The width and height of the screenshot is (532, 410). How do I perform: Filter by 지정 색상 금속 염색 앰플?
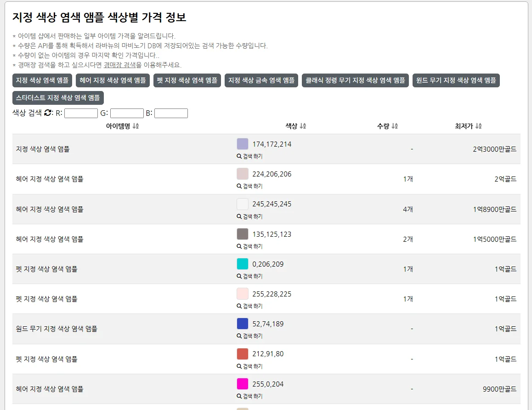(261, 80)
